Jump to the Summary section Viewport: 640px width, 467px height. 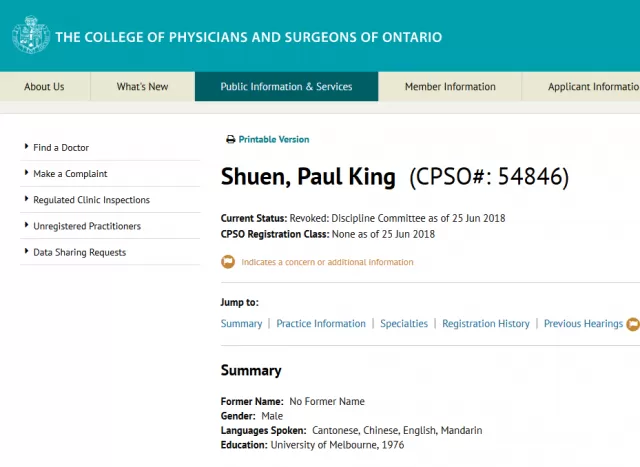[241, 324]
